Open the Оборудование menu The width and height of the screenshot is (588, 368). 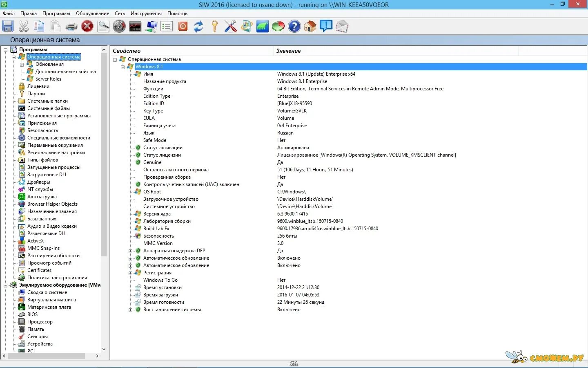(x=93, y=13)
